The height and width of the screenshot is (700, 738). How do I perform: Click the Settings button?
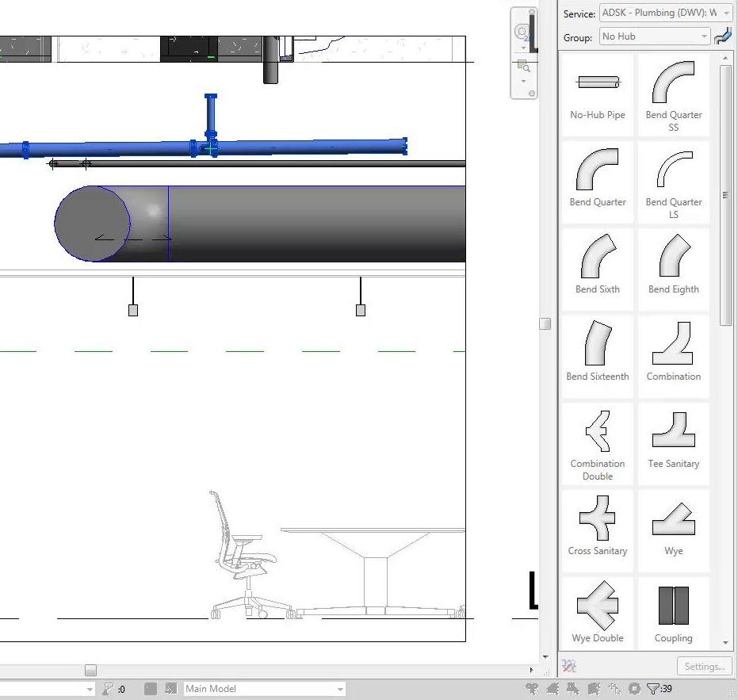click(x=703, y=667)
